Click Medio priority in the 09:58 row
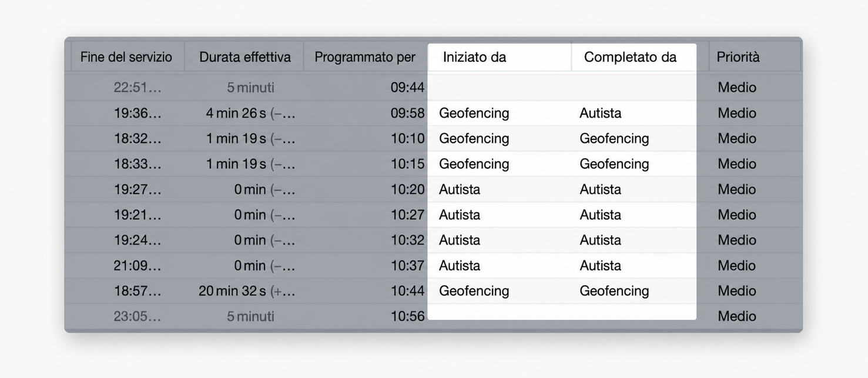This screenshot has width=868, height=378. coord(737,113)
